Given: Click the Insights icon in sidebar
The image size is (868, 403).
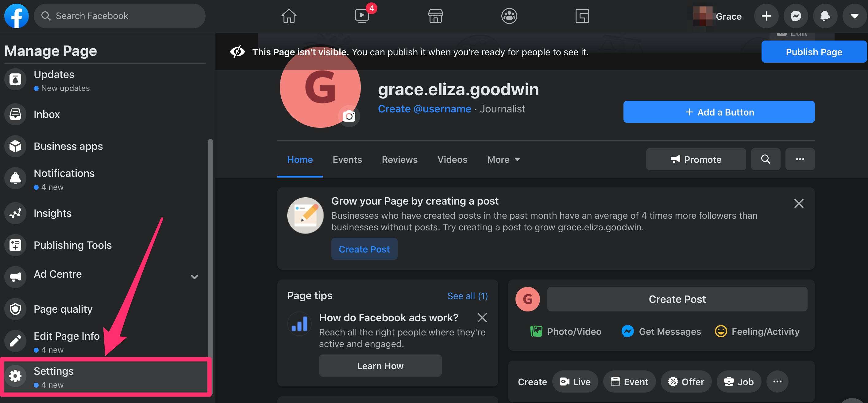Looking at the screenshot, I should pos(15,213).
